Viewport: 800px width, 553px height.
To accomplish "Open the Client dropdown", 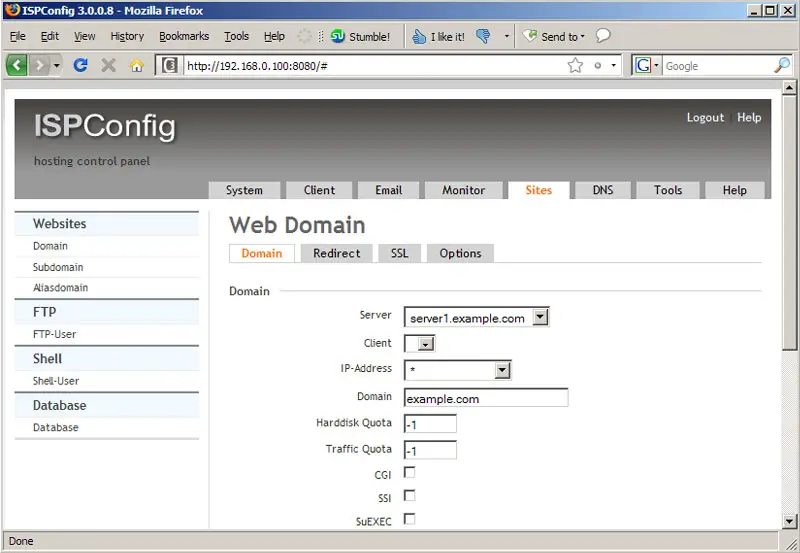I will [419, 343].
